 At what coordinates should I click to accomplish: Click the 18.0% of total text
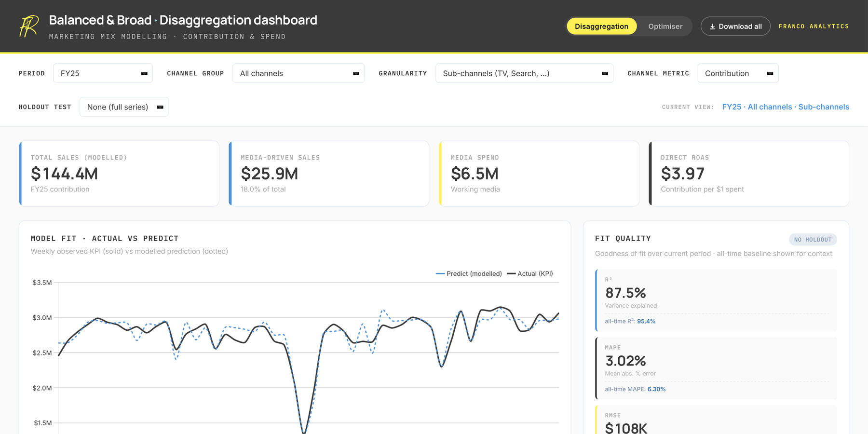tap(263, 189)
